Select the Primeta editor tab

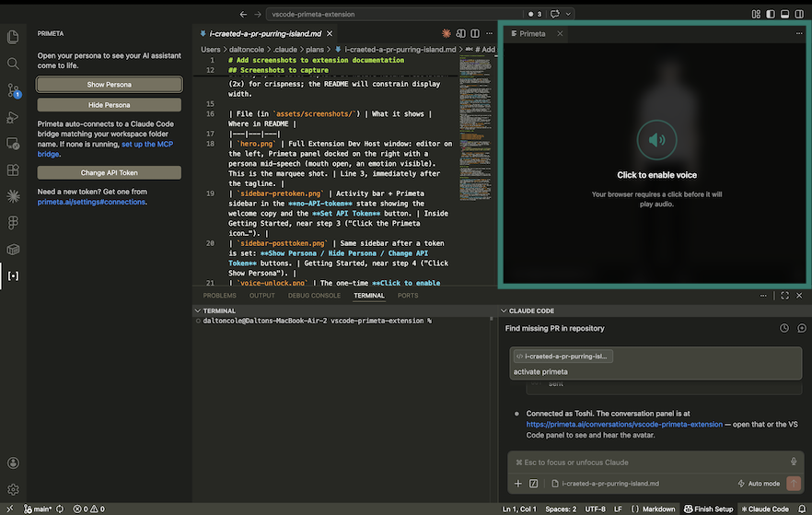pos(535,34)
